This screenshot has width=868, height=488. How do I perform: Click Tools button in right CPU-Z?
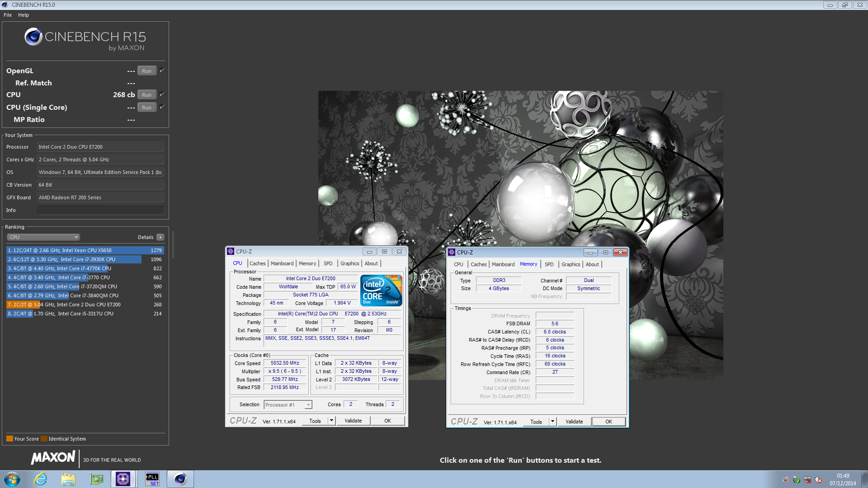[536, 422]
